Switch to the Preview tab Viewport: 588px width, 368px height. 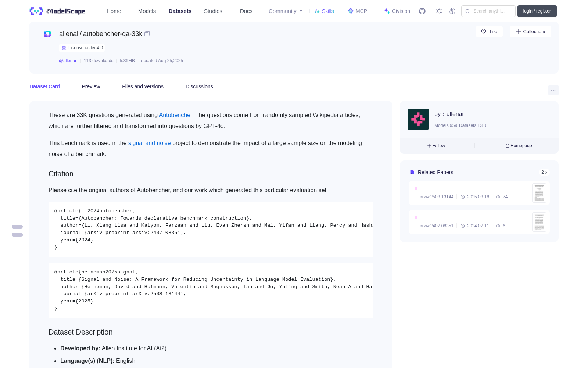91,86
